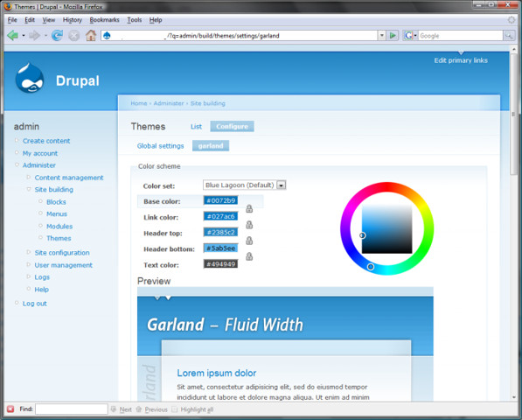Click the search magnifier button
Screen dimensions: 522x420
[509, 35]
